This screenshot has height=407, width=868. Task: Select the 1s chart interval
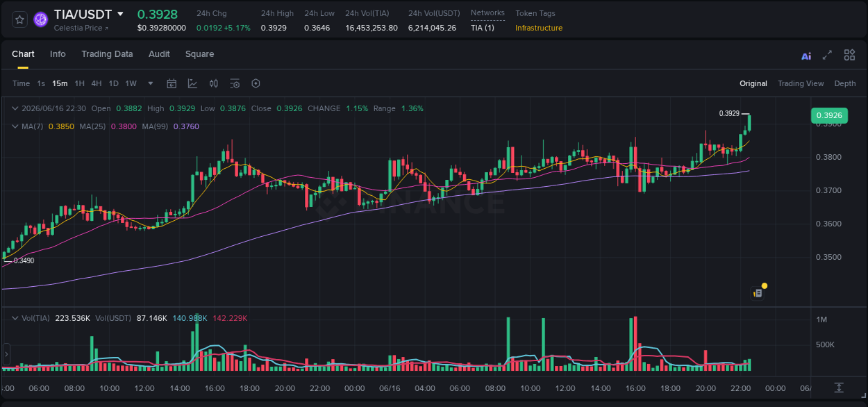point(41,83)
